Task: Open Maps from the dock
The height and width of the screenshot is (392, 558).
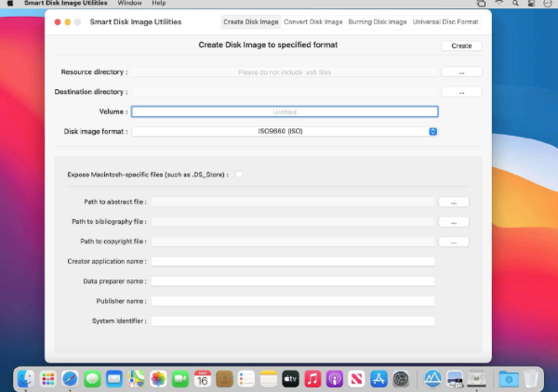Action: (137, 379)
